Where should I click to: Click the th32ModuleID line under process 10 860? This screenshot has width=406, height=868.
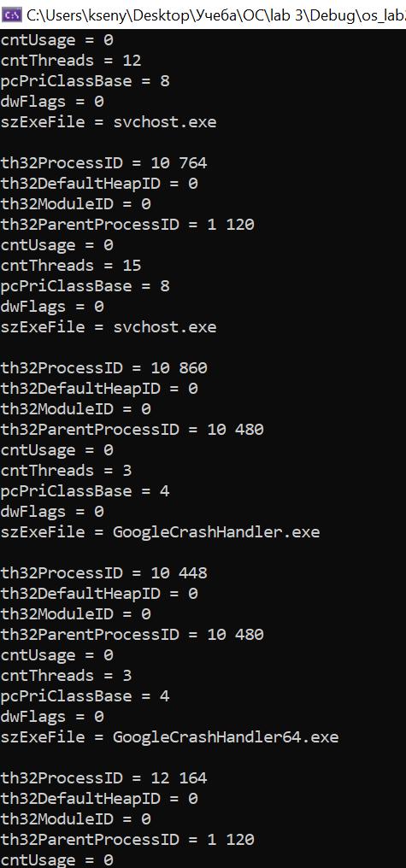click(75, 409)
